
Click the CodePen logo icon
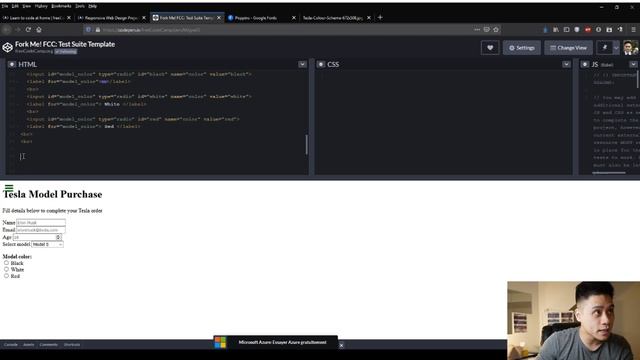(7, 47)
